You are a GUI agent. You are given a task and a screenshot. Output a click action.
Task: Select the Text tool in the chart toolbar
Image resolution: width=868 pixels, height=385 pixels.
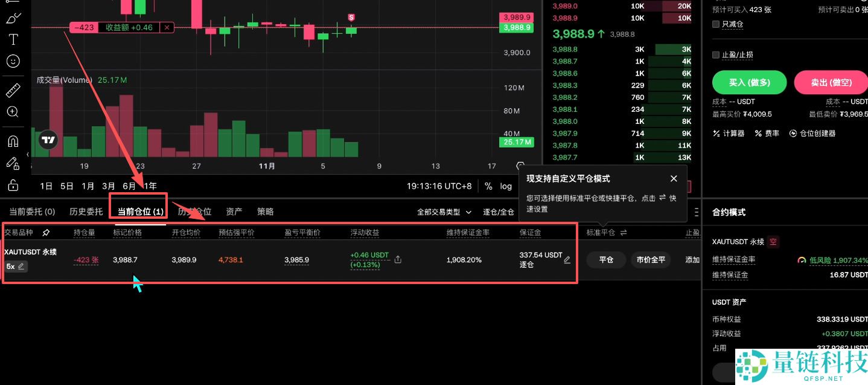(13, 39)
